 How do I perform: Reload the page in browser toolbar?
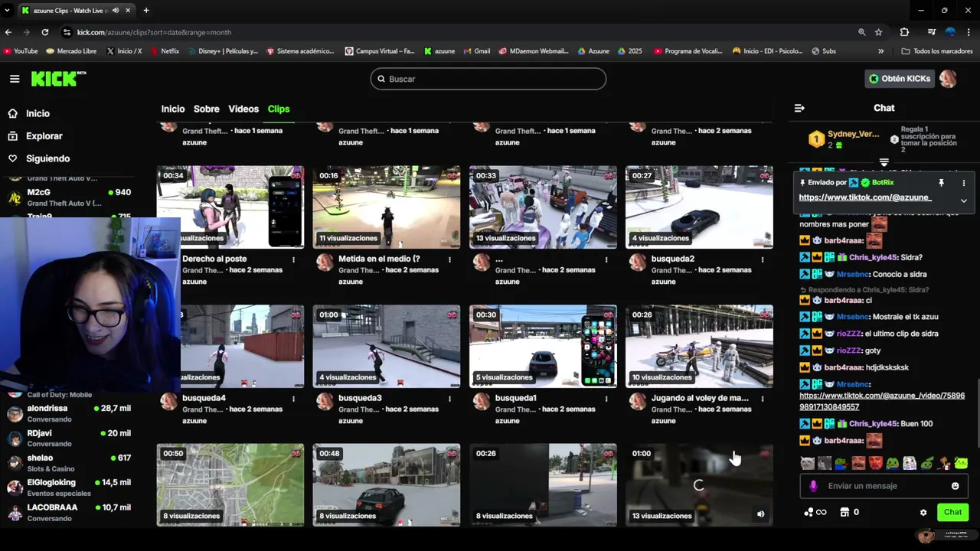[45, 32]
